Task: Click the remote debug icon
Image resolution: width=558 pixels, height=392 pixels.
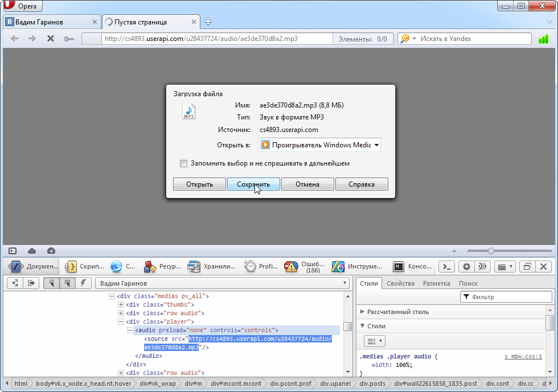Action: pyautogui.click(x=482, y=266)
